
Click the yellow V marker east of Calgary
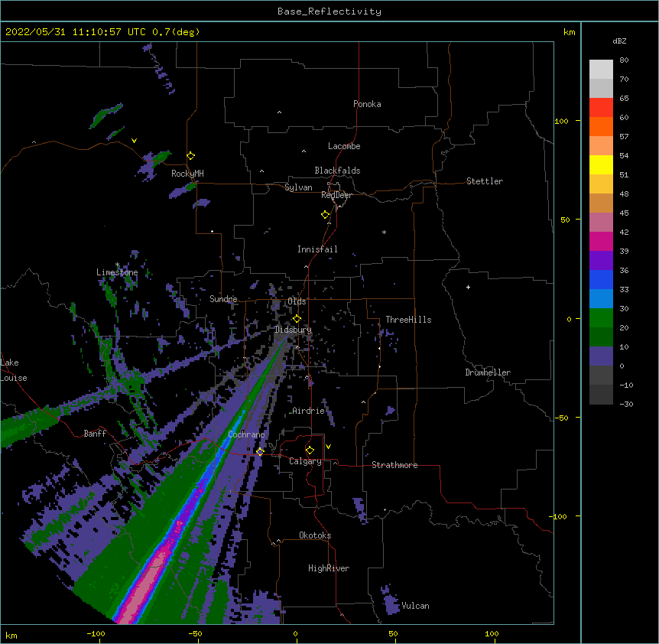(328, 447)
